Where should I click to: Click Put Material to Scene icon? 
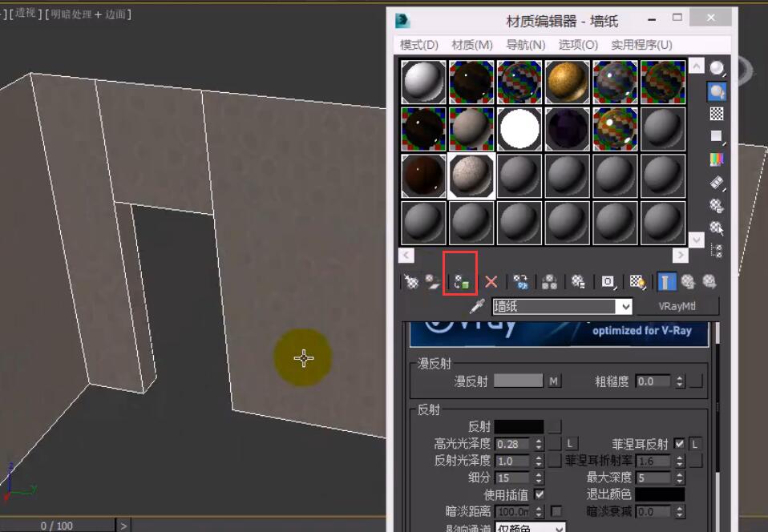pyautogui.click(x=432, y=281)
